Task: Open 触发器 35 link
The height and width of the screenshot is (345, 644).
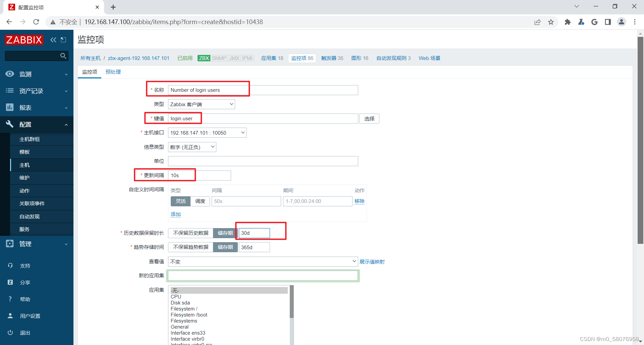Action: tap(332, 58)
